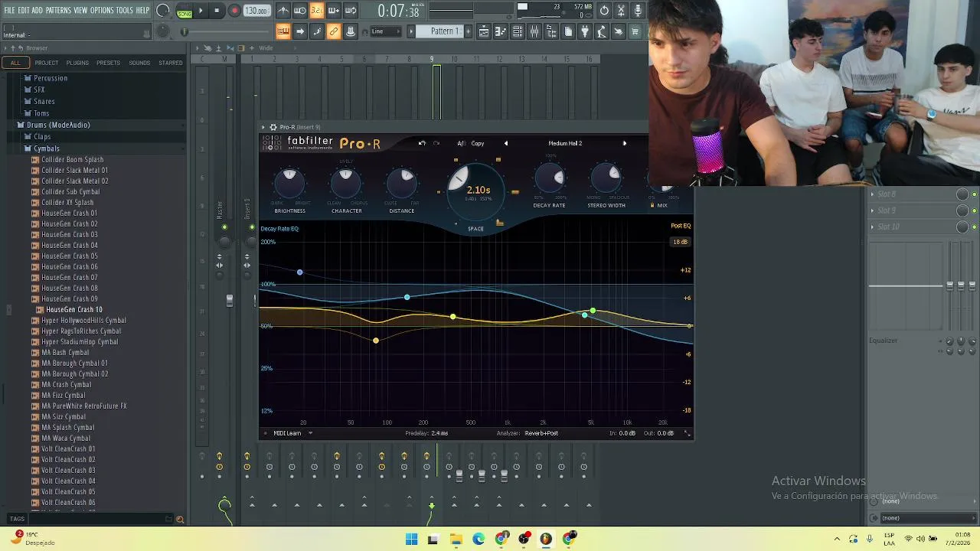Open the Channel rack view icon
This screenshot has height=551, width=980.
518,31
